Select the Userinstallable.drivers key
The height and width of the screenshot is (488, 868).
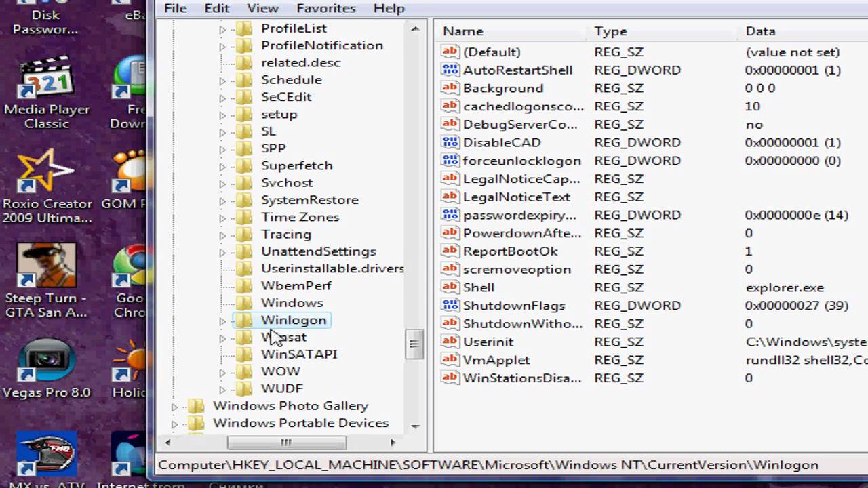point(332,268)
